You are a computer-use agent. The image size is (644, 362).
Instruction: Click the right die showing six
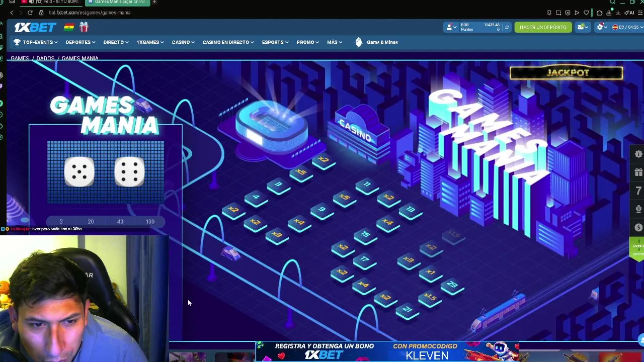pos(129,171)
